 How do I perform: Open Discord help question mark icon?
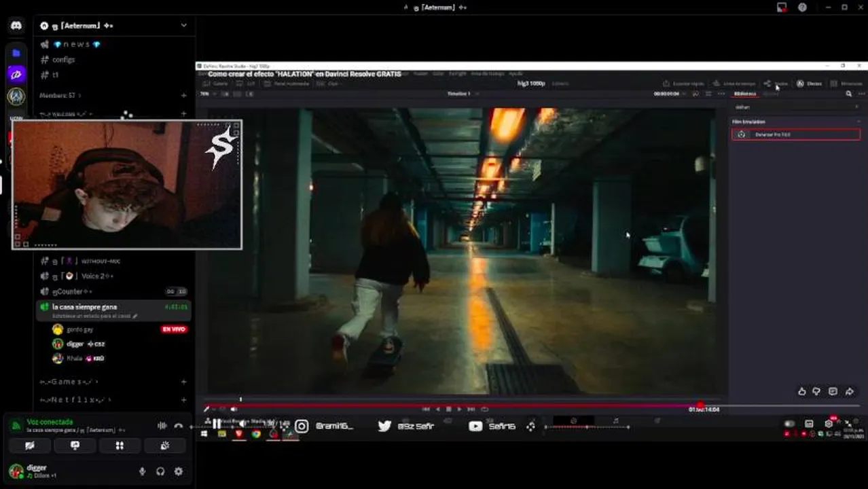point(802,7)
